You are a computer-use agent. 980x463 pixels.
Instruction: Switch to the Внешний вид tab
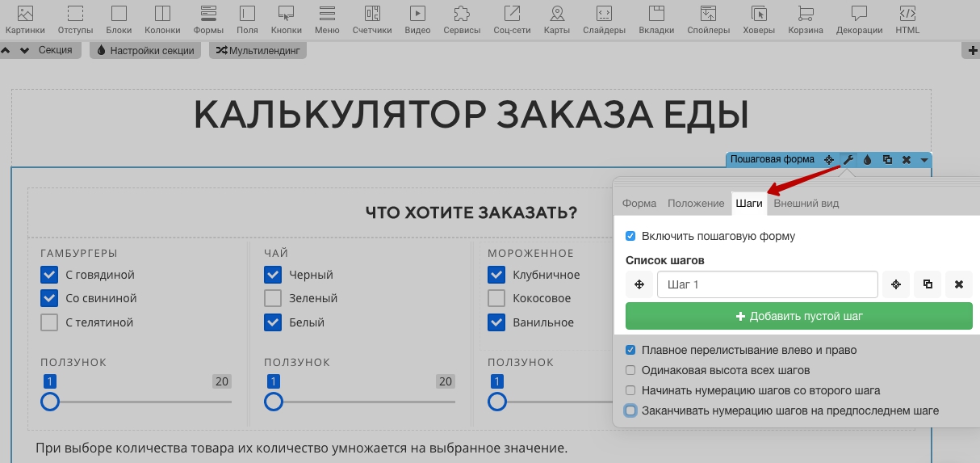(x=806, y=204)
